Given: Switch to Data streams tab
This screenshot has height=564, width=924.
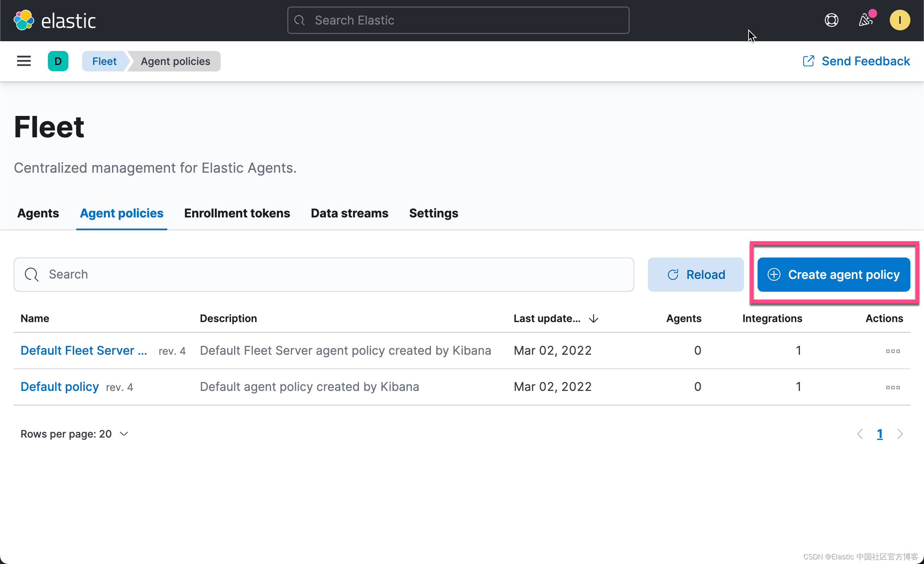Looking at the screenshot, I should [349, 214].
